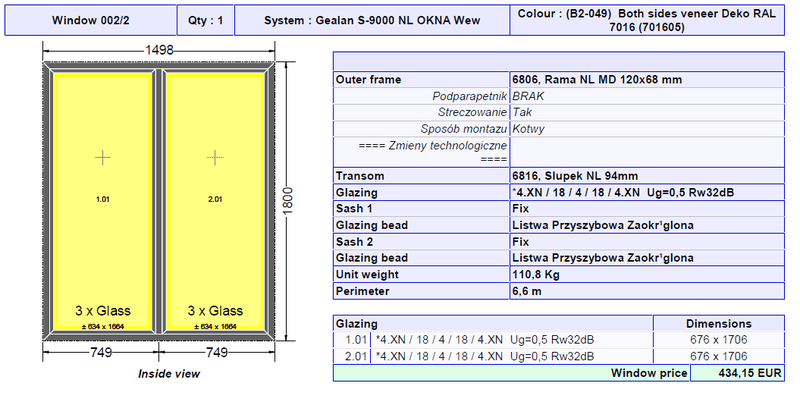The image size is (800, 405).
Task: Click the 'Unit weight' row label
Action: (367, 274)
